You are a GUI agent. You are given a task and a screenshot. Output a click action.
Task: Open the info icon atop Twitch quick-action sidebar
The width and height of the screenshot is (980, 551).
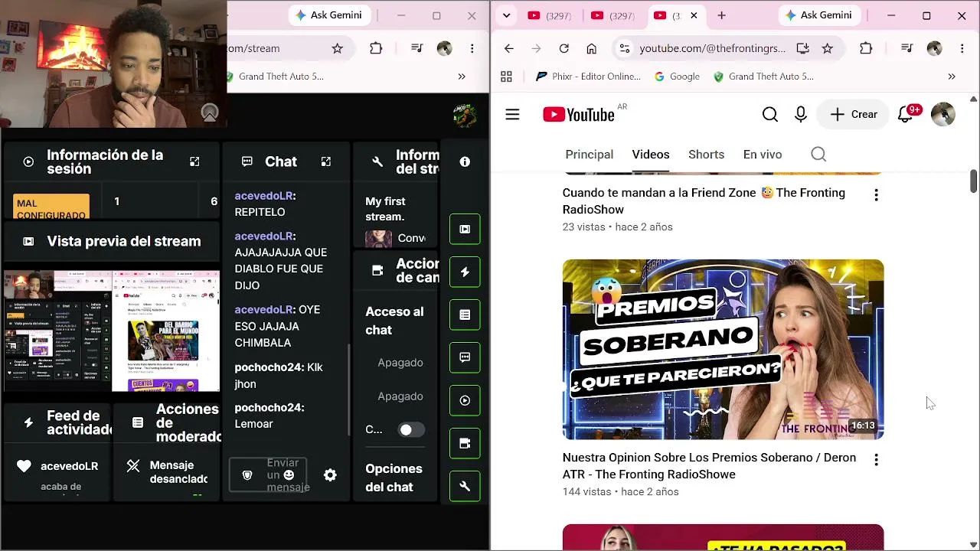coord(465,162)
